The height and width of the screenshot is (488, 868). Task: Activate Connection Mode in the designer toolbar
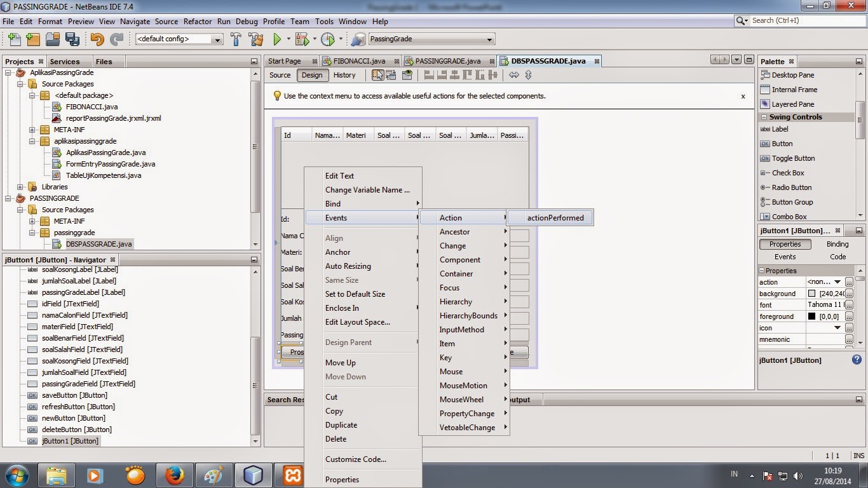(391, 75)
